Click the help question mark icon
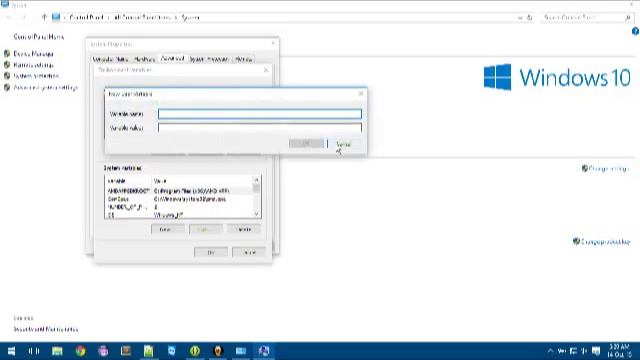Screen dimensions: 640x360 click(636, 31)
